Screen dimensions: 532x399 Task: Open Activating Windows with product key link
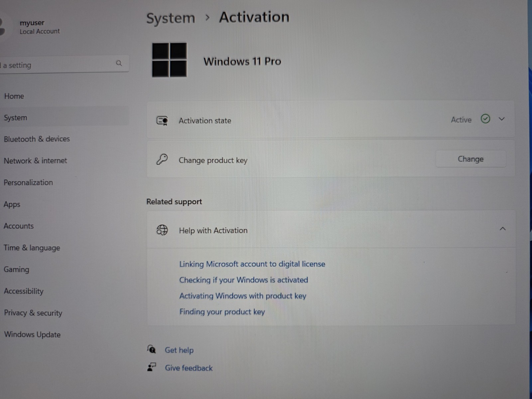(x=243, y=296)
